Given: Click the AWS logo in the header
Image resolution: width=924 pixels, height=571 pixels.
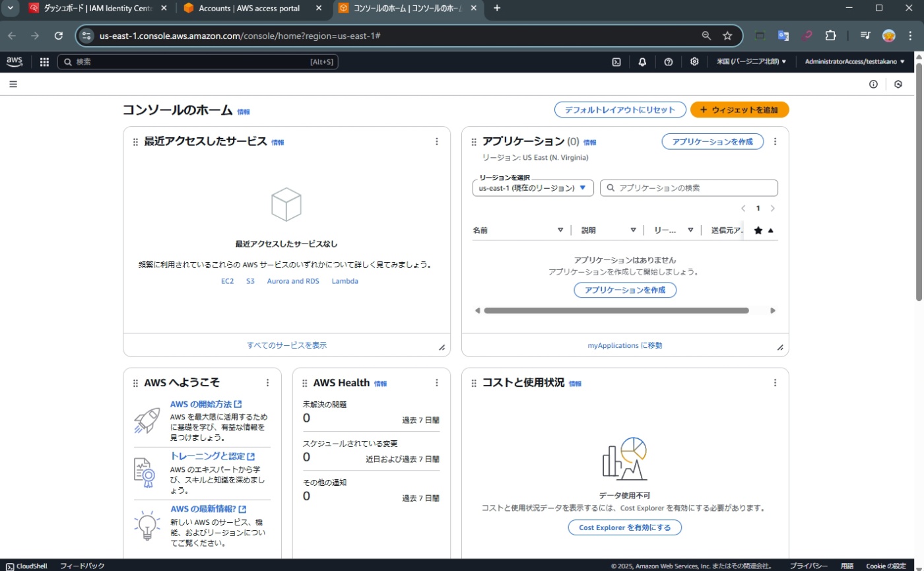Looking at the screenshot, I should click(15, 61).
